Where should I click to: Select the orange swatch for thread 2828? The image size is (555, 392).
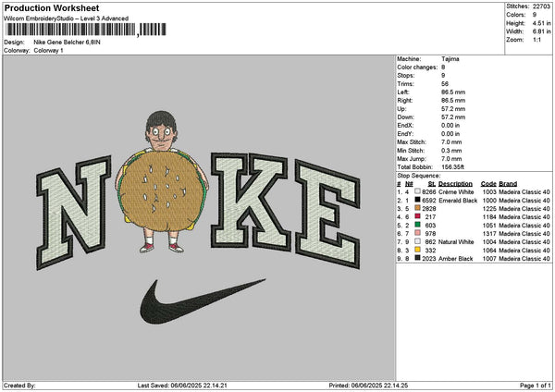pyautogui.click(x=417, y=208)
